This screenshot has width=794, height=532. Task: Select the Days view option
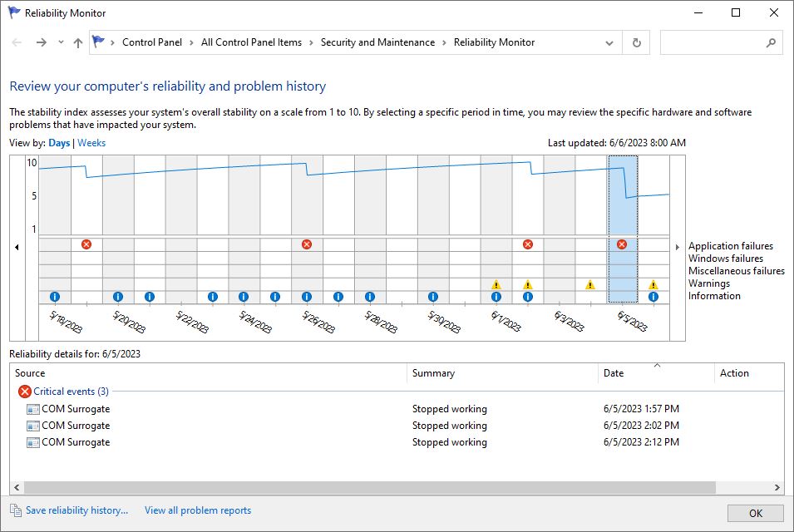59,142
